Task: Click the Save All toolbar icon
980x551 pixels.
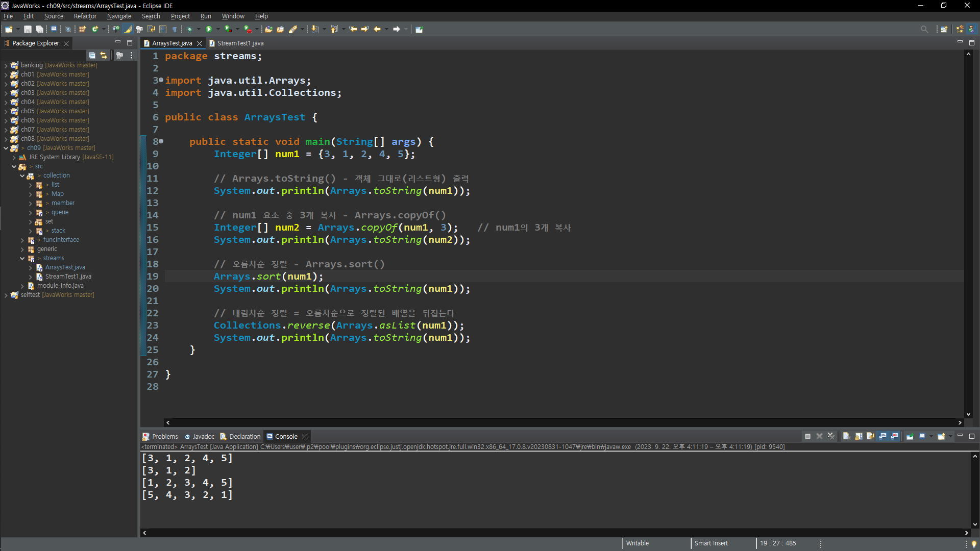Action: tap(39, 29)
